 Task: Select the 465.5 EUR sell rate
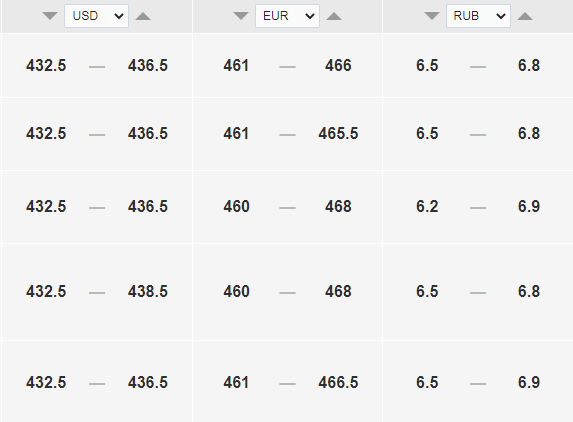point(338,133)
